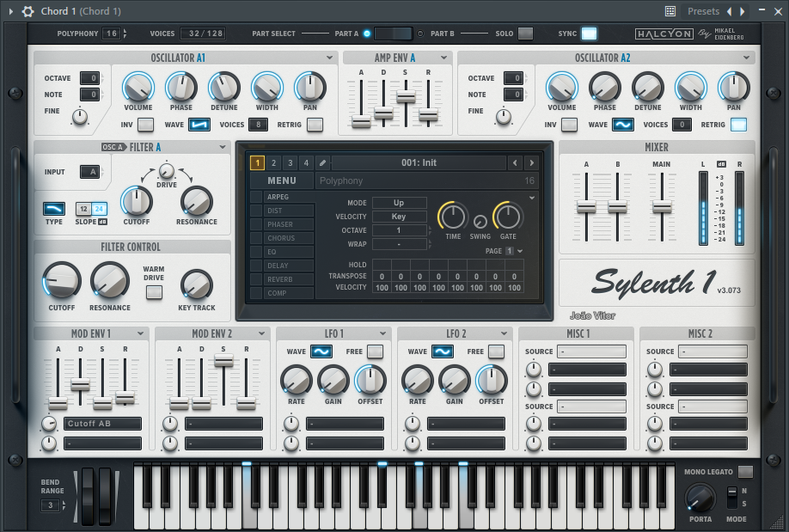
Task: Click the Oscillator A1 wave shape icon
Action: click(x=199, y=125)
